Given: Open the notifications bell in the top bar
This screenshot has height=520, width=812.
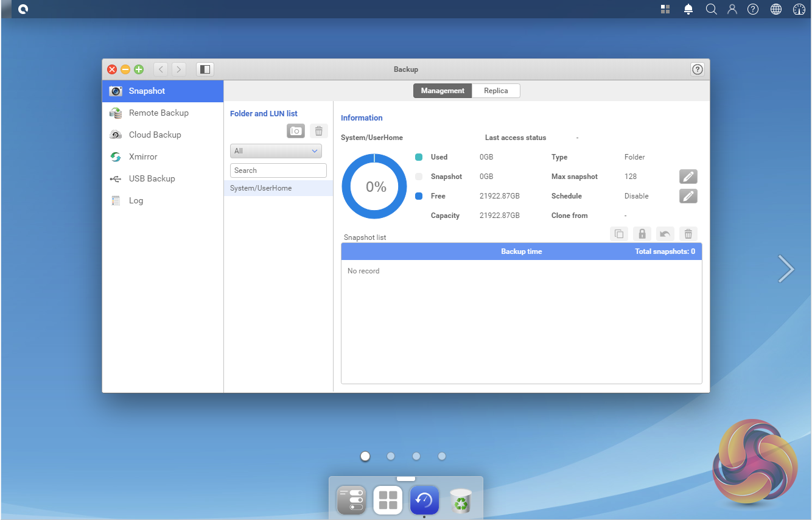Looking at the screenshot, I should click(x=688, y=9).
